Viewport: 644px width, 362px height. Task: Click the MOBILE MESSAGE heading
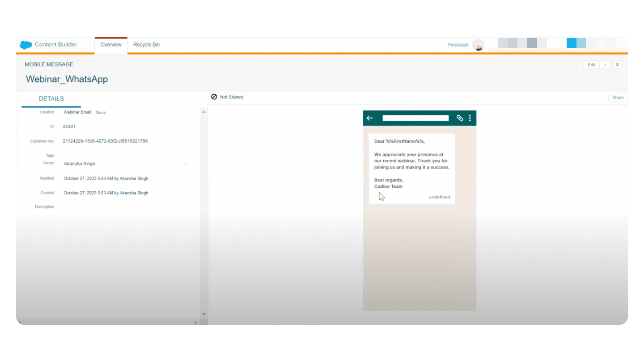tap(49, 64)
